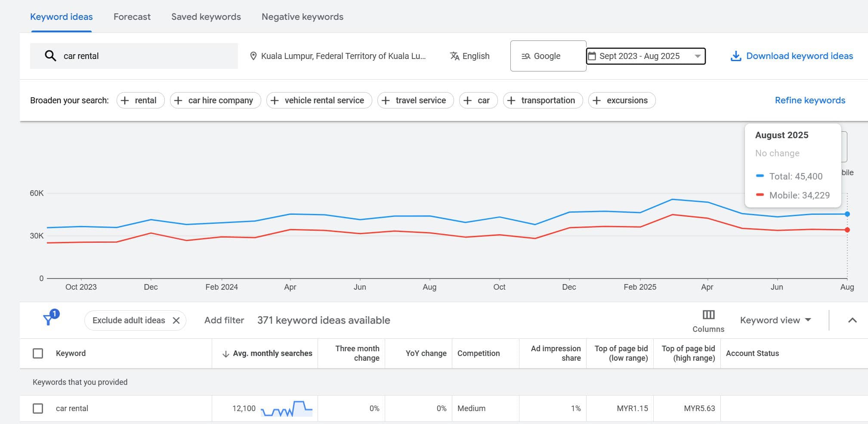The image size is (868, 424).
Task: Collapse the panel with chevron up arrow
Action: (852, 320)
